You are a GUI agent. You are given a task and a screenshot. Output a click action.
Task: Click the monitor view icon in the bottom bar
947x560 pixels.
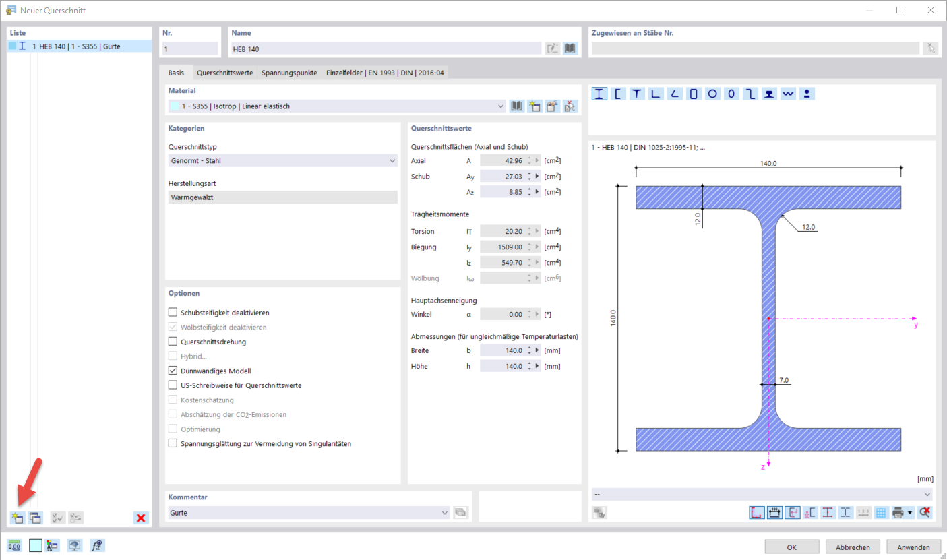point(75,546)
